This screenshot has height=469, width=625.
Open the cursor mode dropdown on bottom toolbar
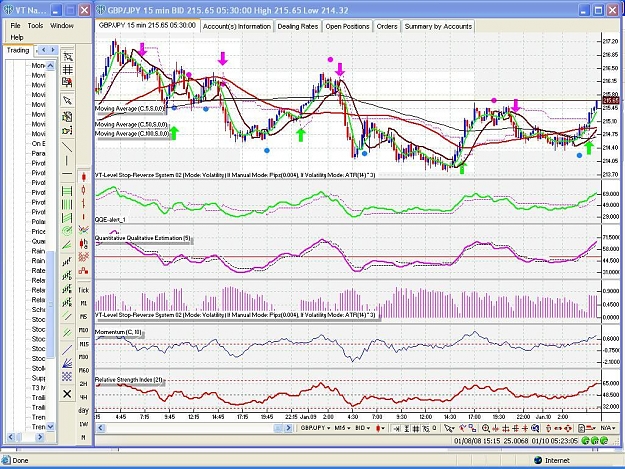coord(449,428)
